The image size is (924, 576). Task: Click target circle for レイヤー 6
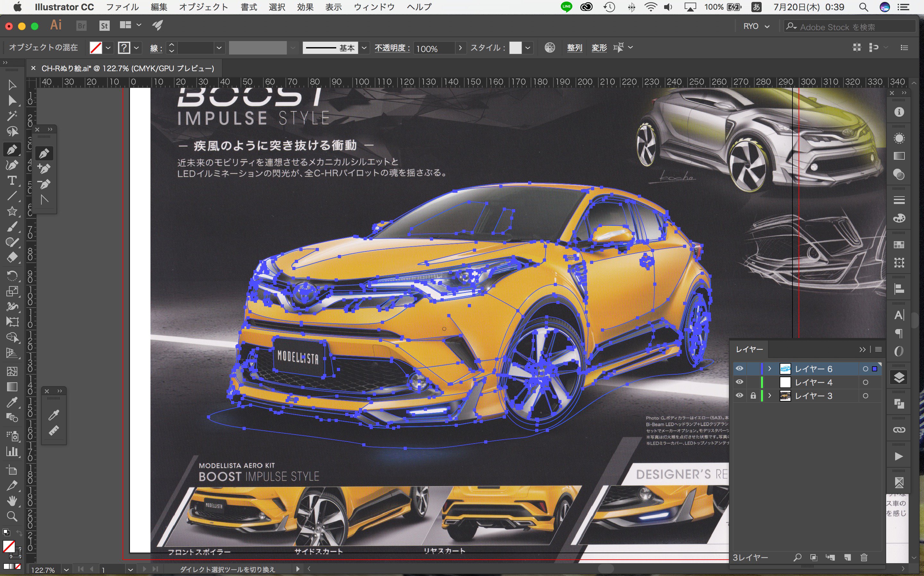(x=865, y=369)
